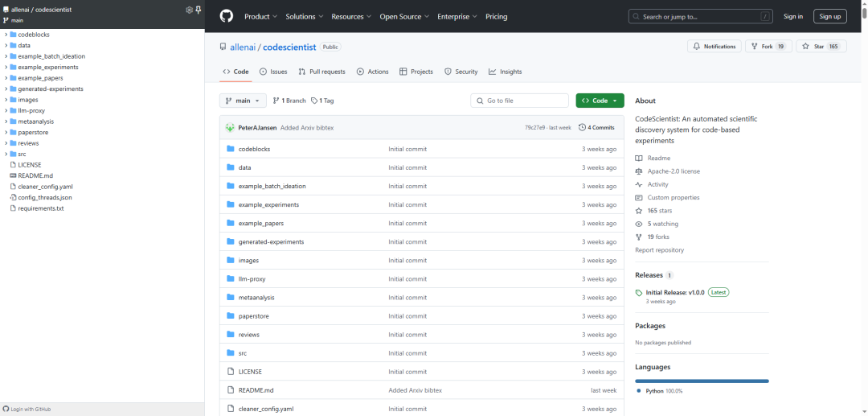Switch to the Issues tab
868x416 pixels.
(273, 72)
